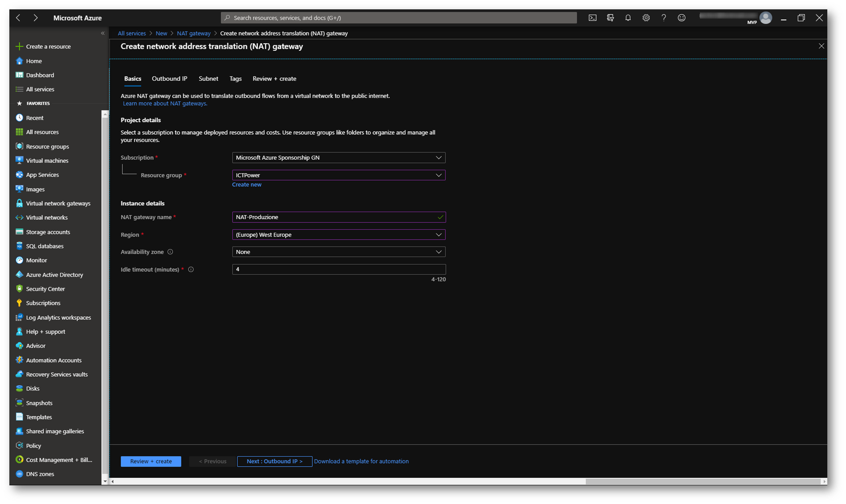Open Automation Accounts in the sidebar
The width and height of the screenshot is (846, 504).
pos(54,360)
